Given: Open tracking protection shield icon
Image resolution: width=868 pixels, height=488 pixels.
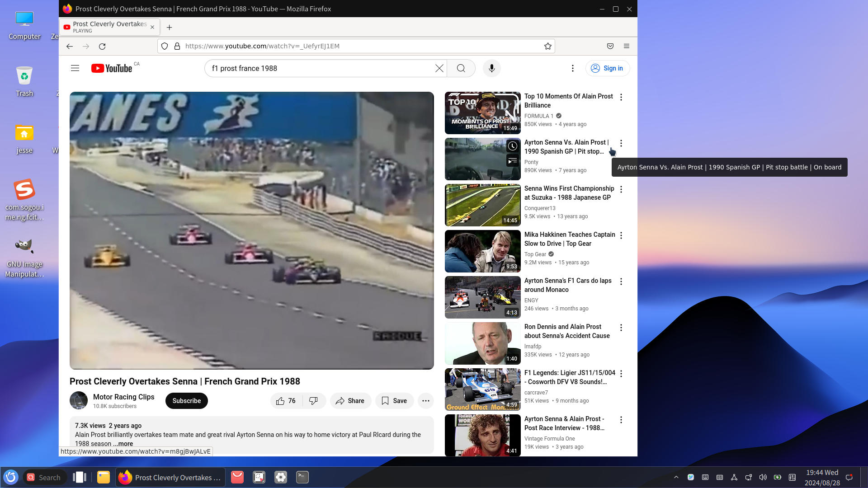Looking at the screenshot, I should coord(165,46).
